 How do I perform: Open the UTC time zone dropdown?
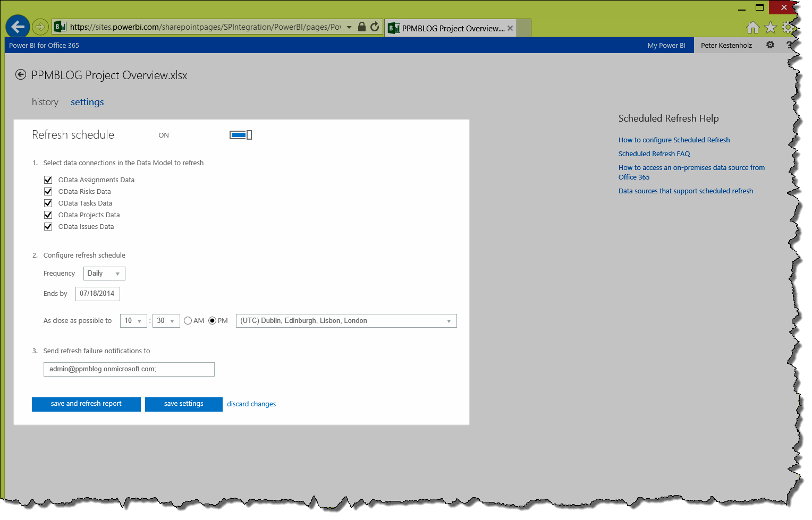coord(346,321)
